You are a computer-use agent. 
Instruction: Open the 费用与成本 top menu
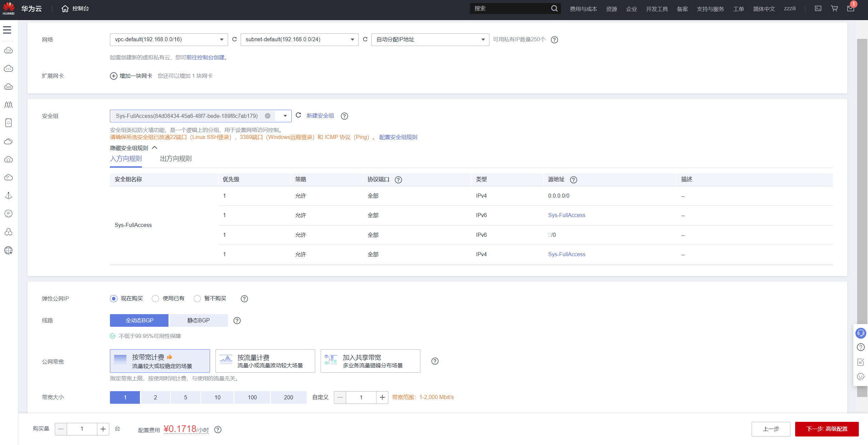click(x=583, y=9)
